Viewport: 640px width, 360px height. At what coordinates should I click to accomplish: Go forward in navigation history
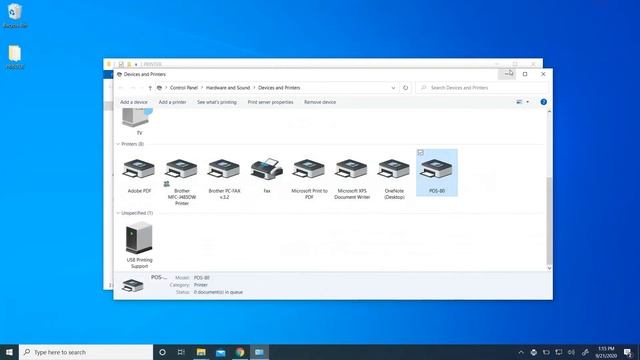tap(133, 88)
